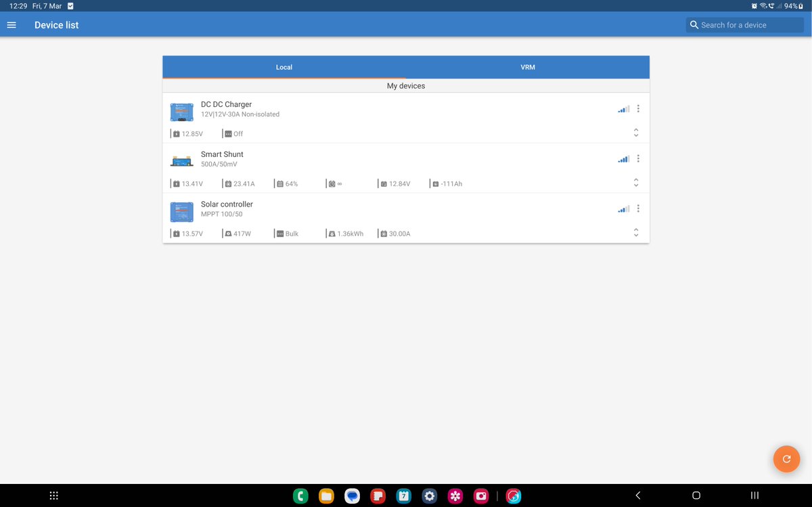Image resolution: width=812 pixels, height=507 pixels.
Task: Tap the Android recents navigation button
Action: click(754, 495)
